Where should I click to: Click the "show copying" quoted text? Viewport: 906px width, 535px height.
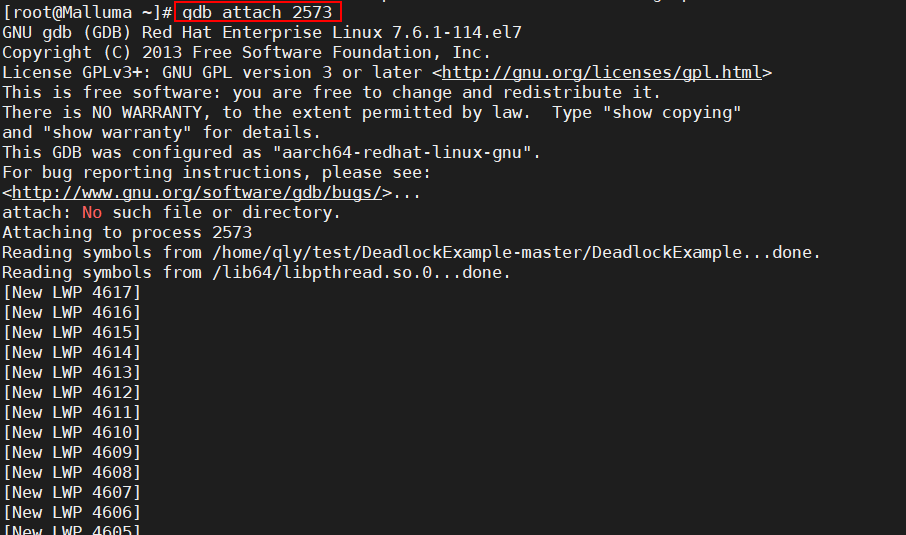(x=671, y=113)
